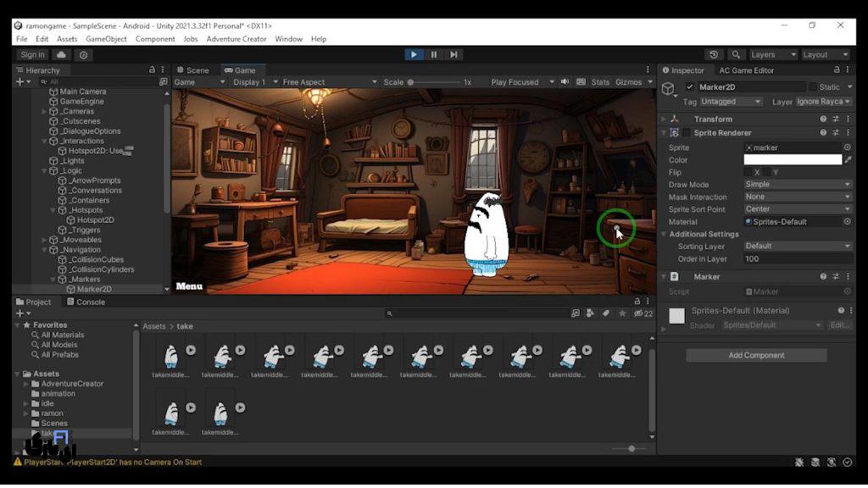Click the Sign in button
The image size is (868, 488).
[32, 55]
